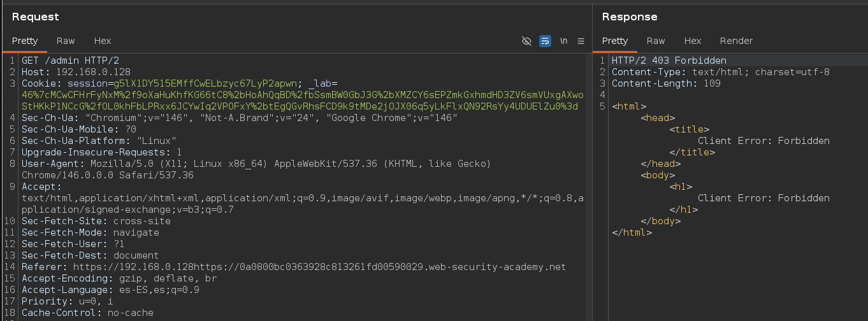Select Pretty tab in Request panel

click(25, 41)
